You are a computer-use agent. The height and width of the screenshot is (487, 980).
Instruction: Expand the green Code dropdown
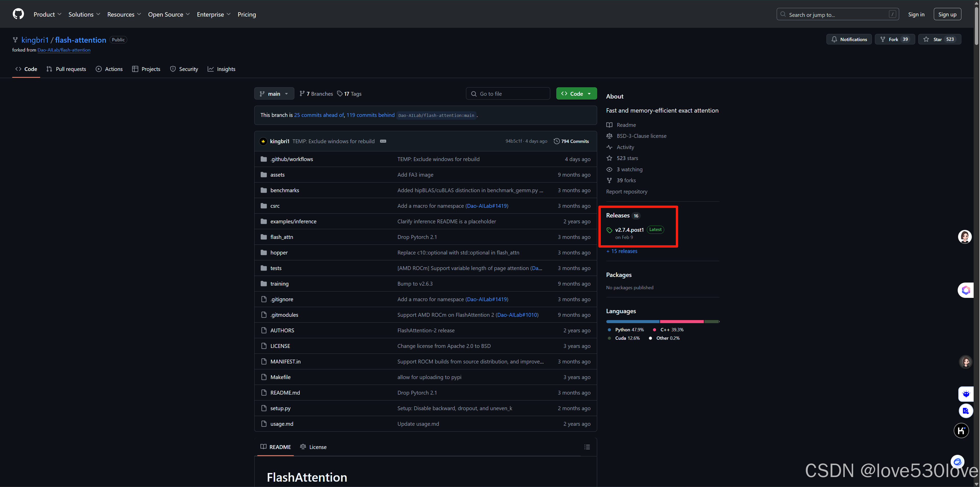(576, 94)
